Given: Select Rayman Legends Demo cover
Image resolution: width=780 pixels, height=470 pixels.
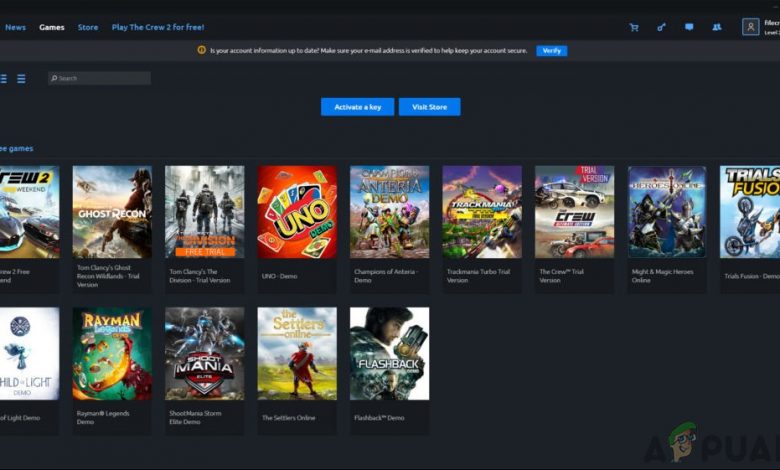Looking at the screenshot, I should (112, 354).
